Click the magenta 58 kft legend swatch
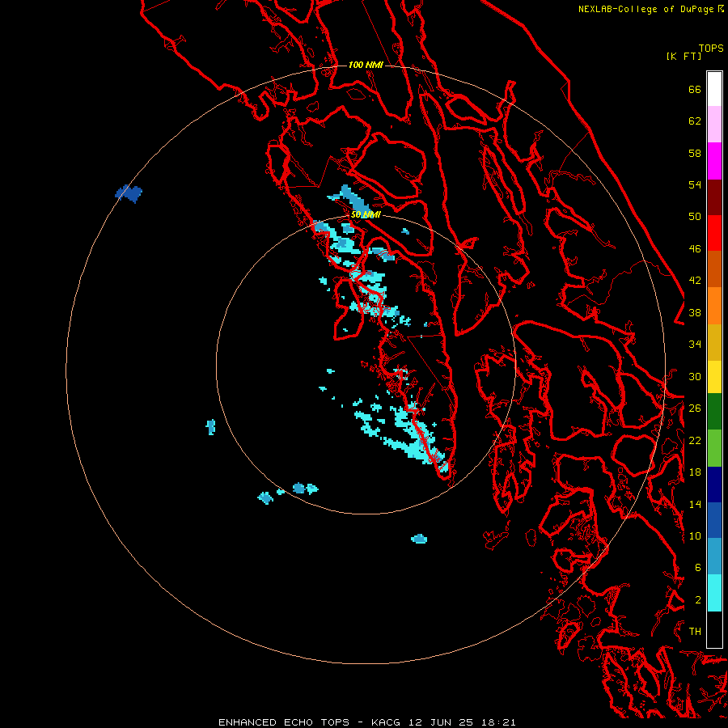728x728 pixels. 714,161
